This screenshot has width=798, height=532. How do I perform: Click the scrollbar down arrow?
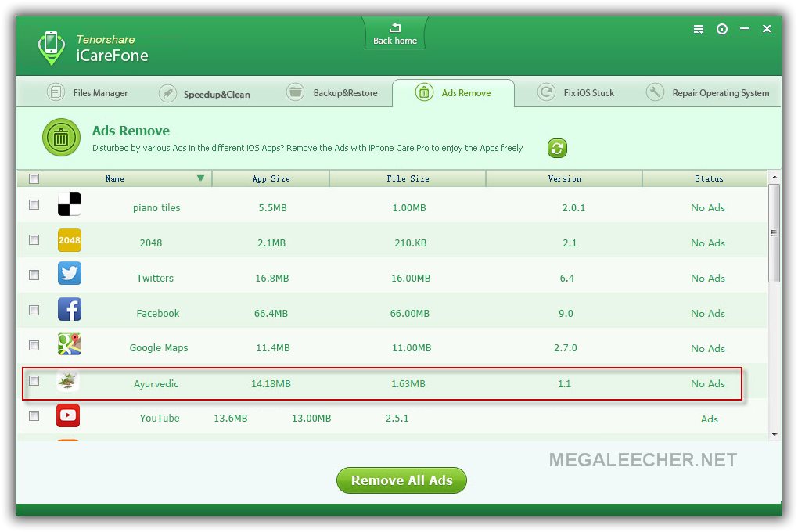point(774,434)
